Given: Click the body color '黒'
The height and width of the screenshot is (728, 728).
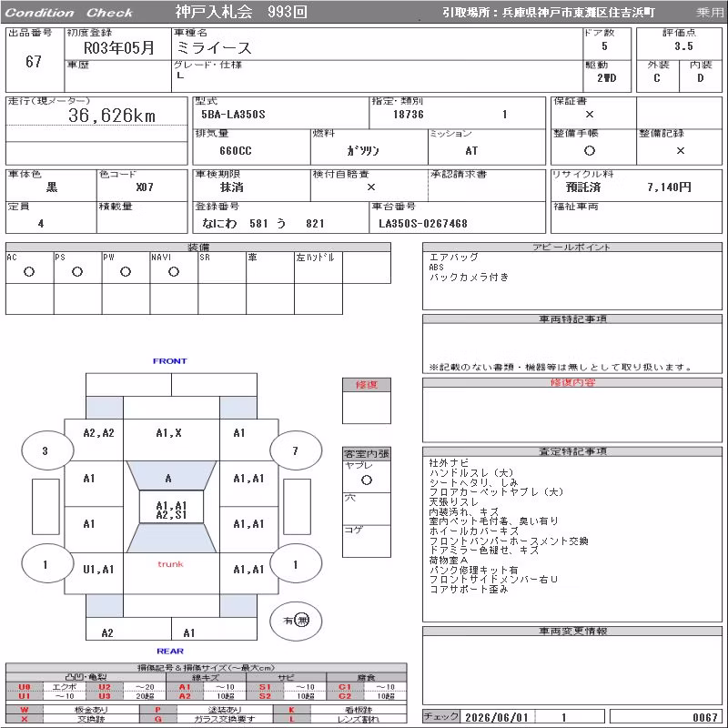Looking at the screenshot, I should (52, 187).
